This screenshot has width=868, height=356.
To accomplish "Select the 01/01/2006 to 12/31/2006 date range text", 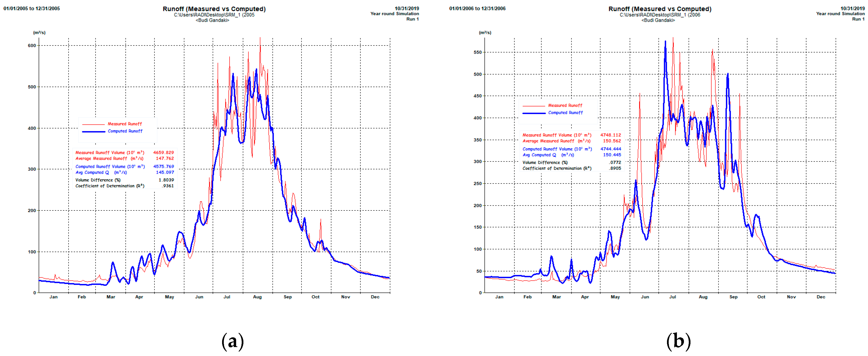I will coord(477,8).
